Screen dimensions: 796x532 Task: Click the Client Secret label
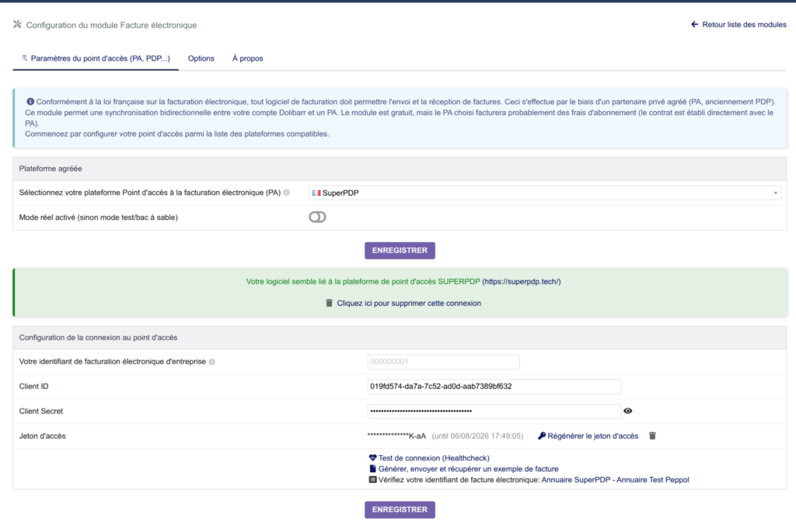point(41,412)
